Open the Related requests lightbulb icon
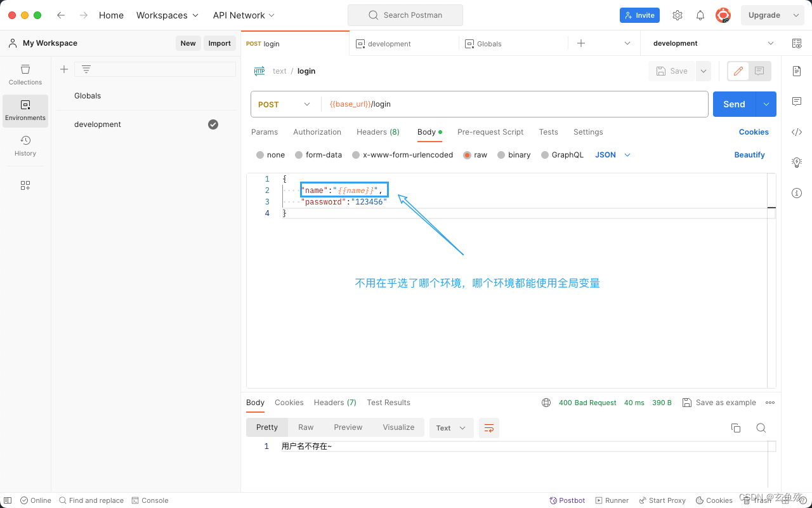 coord(797,163)
